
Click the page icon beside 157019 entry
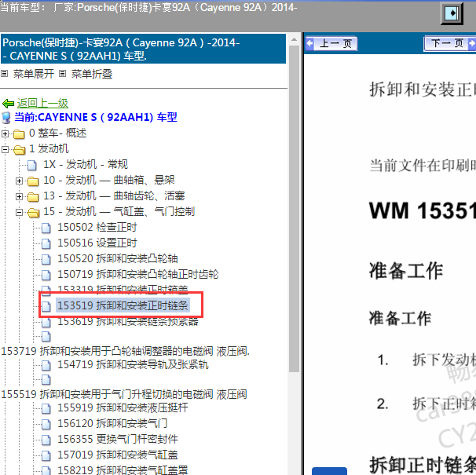click(x=46, y=456)
